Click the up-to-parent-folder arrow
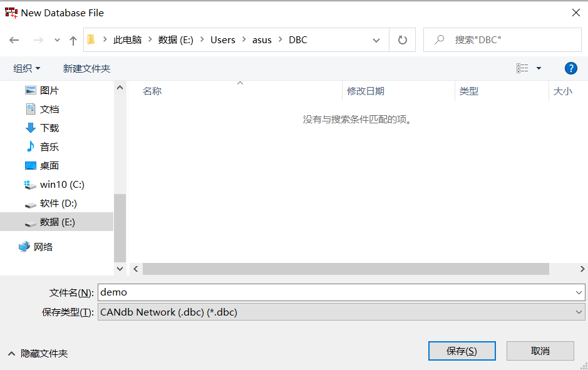Viewport: 588px width, 370px height. tap(73, 39)
